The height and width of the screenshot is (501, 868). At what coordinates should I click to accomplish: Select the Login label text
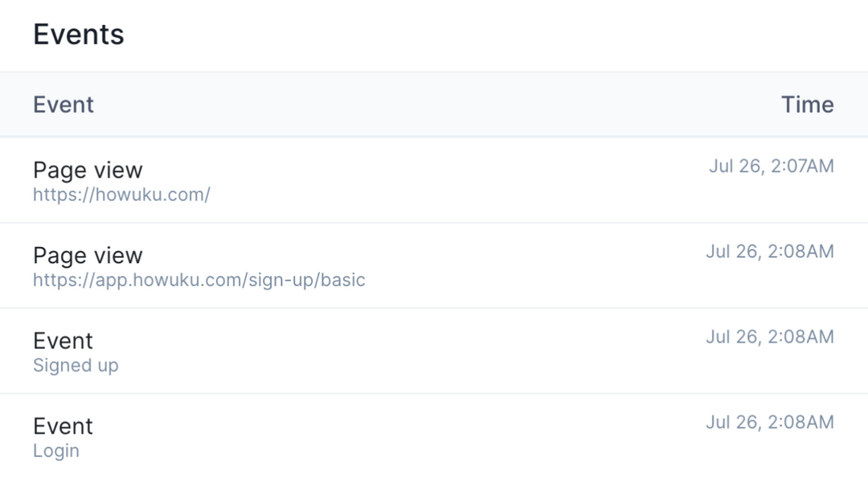56,450
